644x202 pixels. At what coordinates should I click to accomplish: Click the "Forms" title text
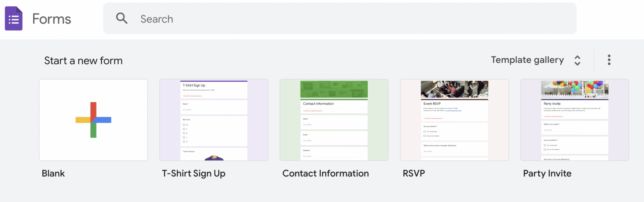pyautogui.click(x=52, y=19)
